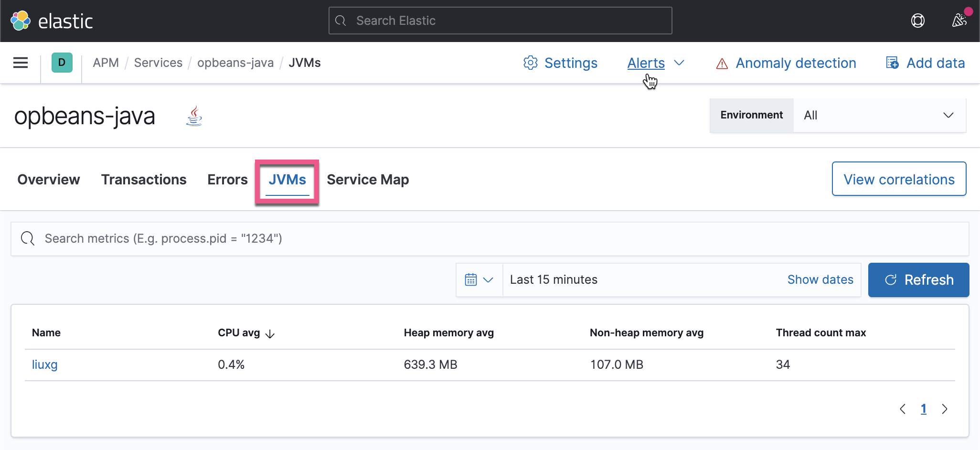
Task: Click the Refresh button
Action: [x=918, y=279]
